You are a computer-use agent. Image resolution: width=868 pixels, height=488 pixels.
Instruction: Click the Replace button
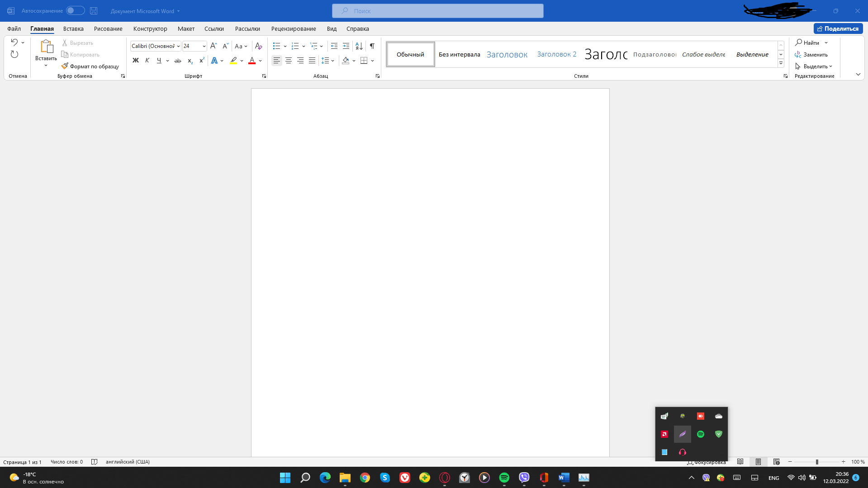click(x=811, y=55)
